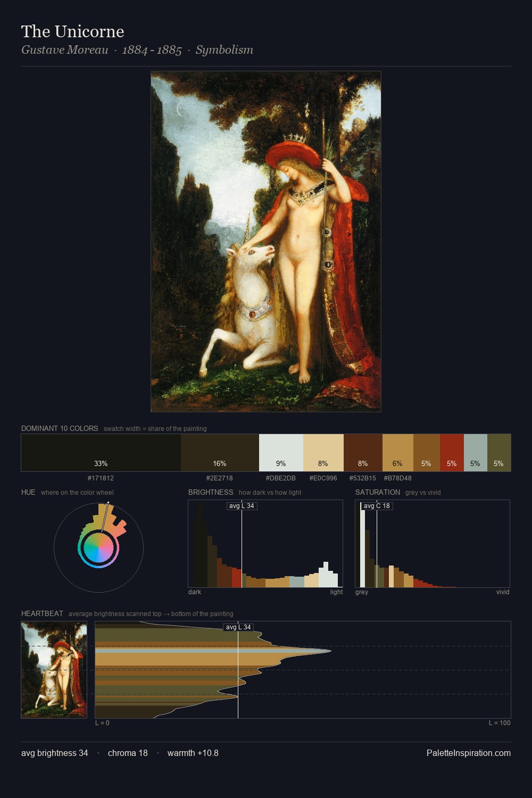
Task: Click "avg L 34" label in Brightness chart
Action: (x=242, y=506)
